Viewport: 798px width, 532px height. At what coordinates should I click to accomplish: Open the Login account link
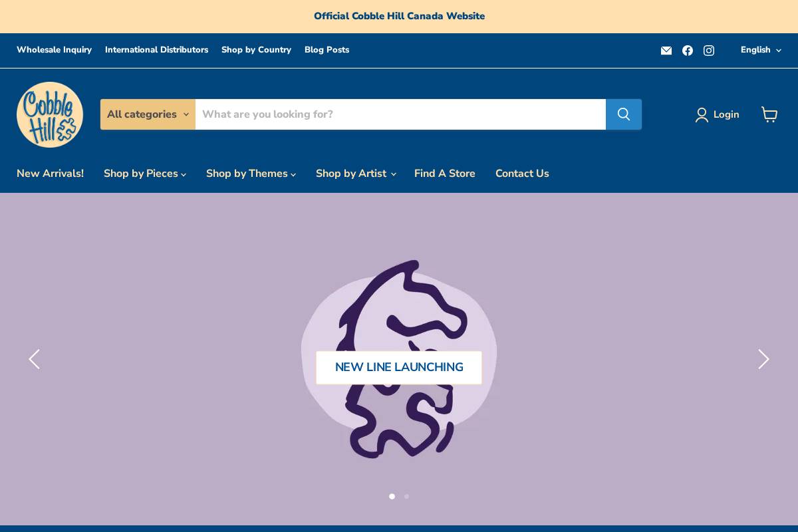click(x=718, y=114)
